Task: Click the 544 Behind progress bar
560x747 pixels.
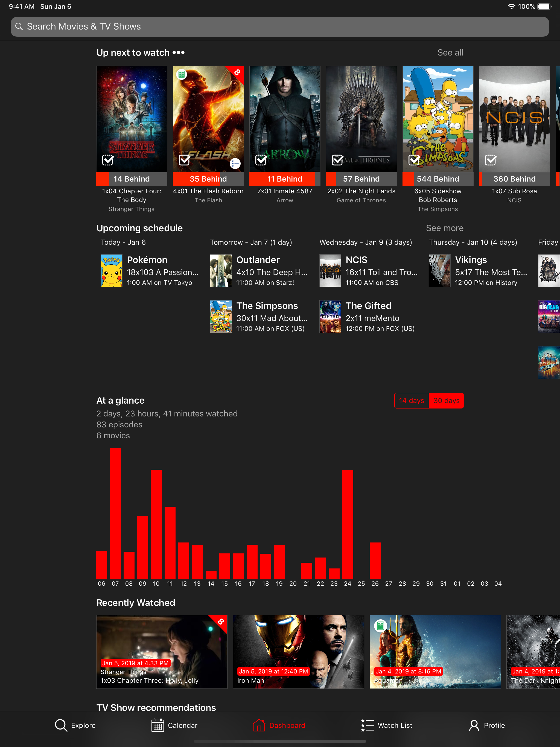Action: 438,179
